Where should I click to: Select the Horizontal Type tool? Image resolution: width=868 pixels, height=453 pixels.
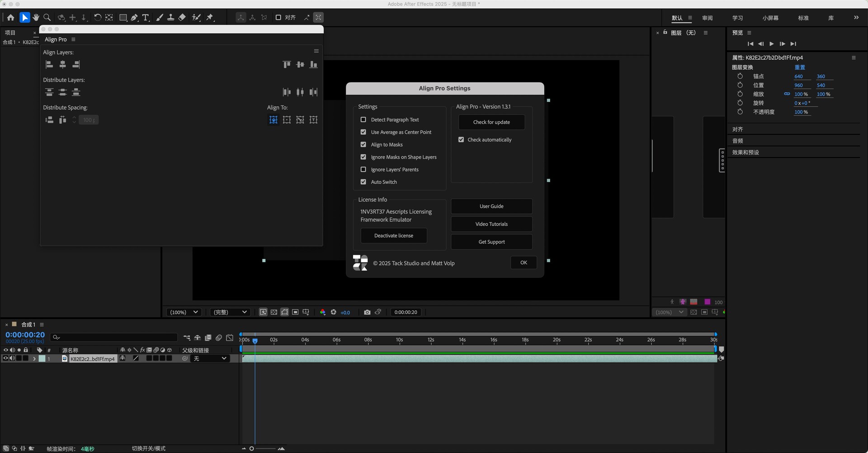(146, 18)
